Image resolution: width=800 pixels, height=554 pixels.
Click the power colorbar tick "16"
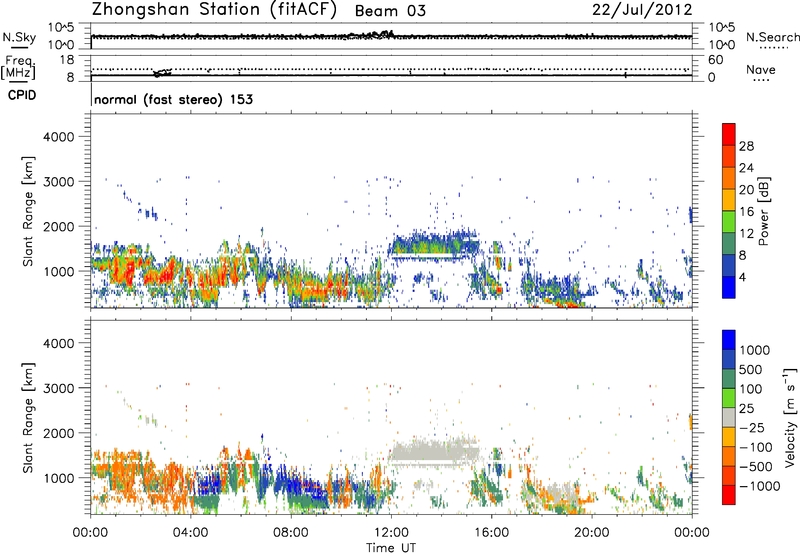[746, 212]
